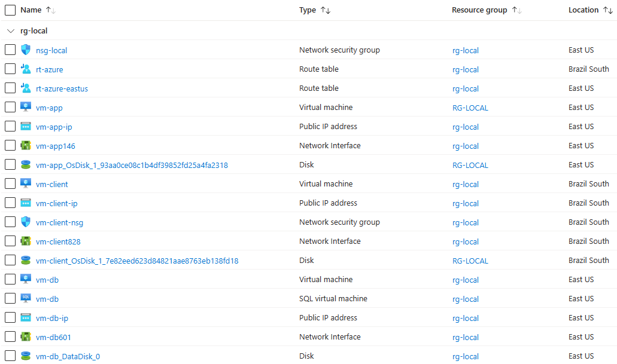
Task: Open the vm-db601 network interface link
Action: point(53,337)
